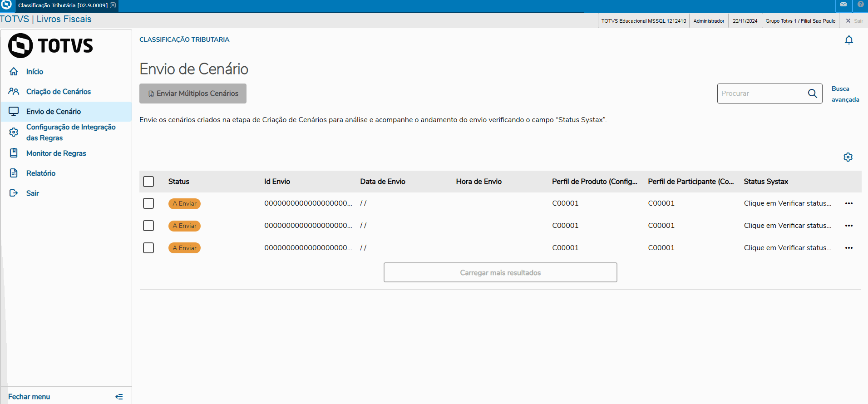This screenshot has height=404, width=868.
Task: Open actions menu for the third scenario row
Action: point(849,248)
